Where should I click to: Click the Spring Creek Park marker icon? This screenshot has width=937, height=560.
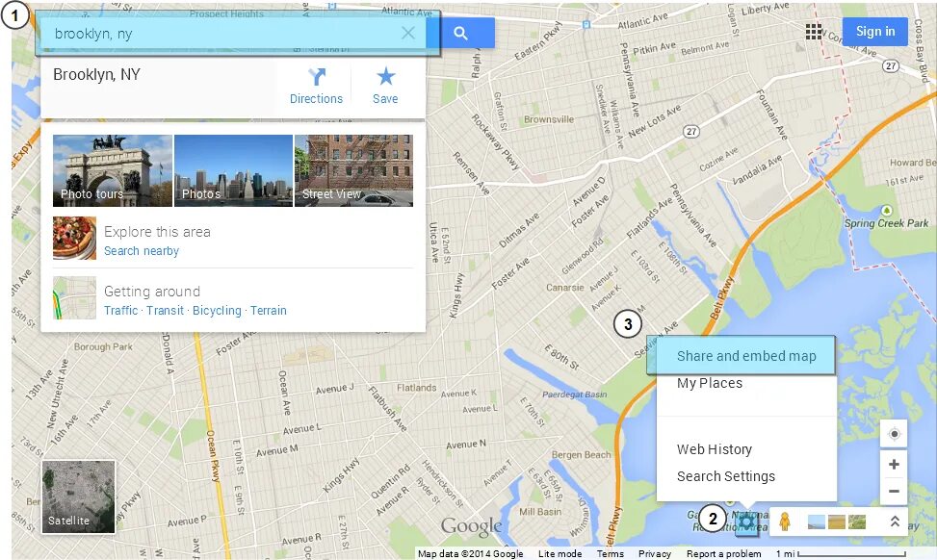coord(887,210)
